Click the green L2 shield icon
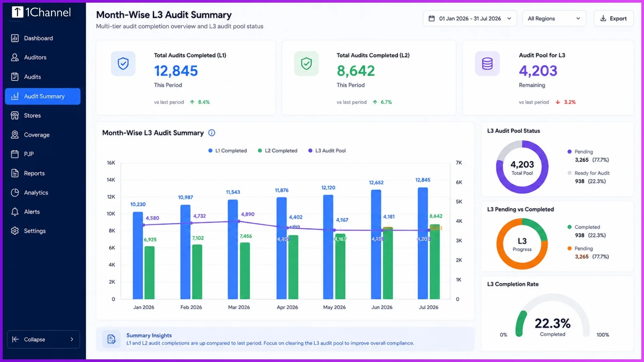This screenshot has width=644, height=362. coord(306,63)
